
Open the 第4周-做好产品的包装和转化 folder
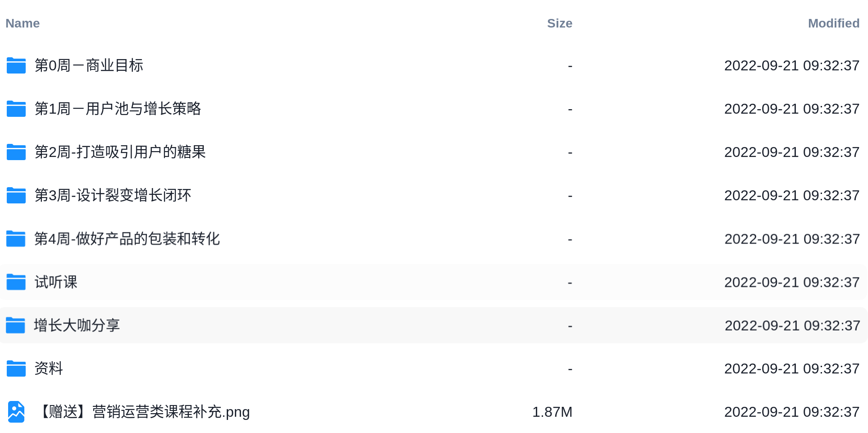[x=127, y=239]
